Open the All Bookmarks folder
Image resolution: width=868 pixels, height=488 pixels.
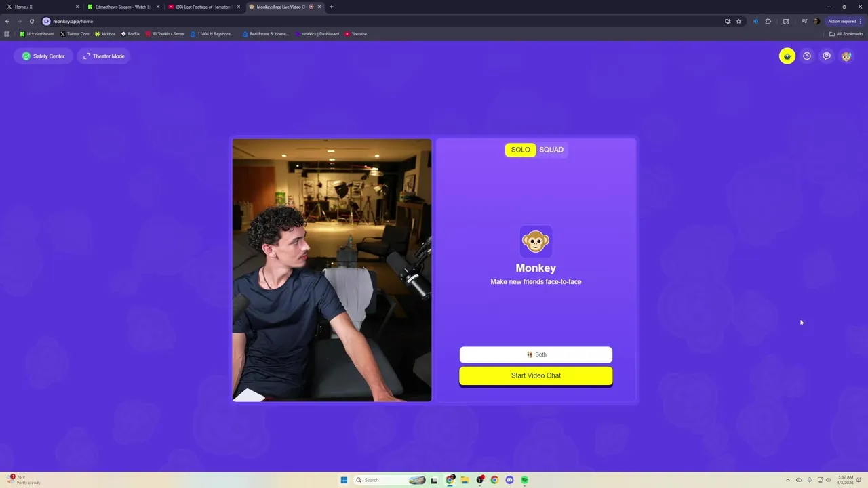(846, 34)
